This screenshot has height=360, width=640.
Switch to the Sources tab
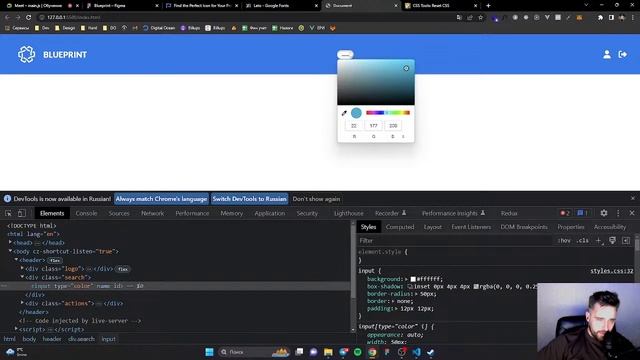coord(119,213)
